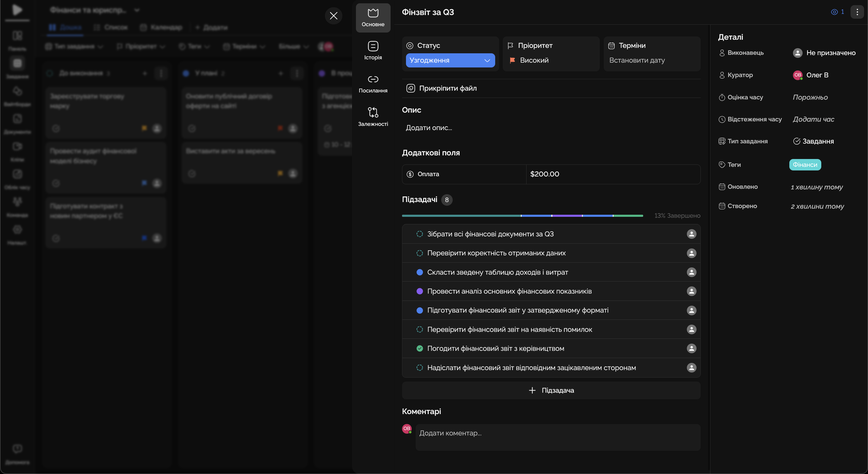
Task: Switch to the Основне tab
Action: pyautogui.click(x=373, y=17)
